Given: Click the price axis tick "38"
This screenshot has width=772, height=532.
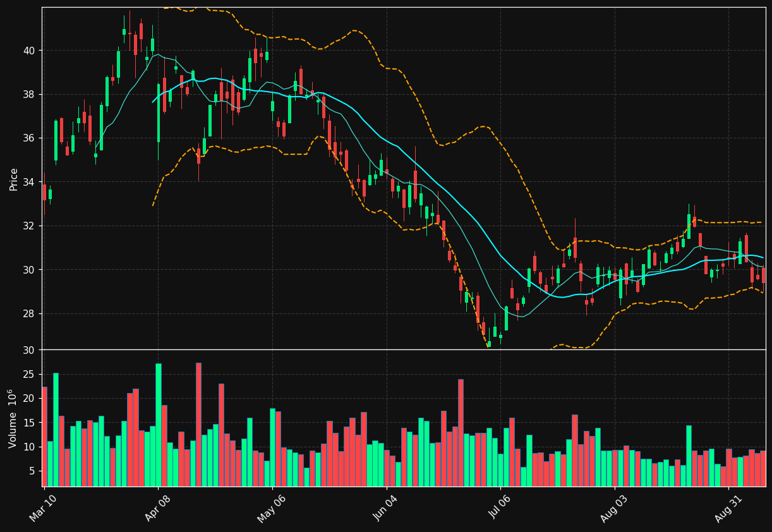Looking at the screenshot, I should tap(30, 95).
